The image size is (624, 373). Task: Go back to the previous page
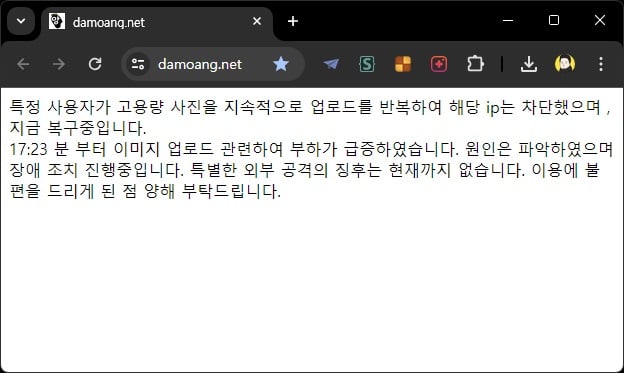pyautogui.click(x=23, y=64)
